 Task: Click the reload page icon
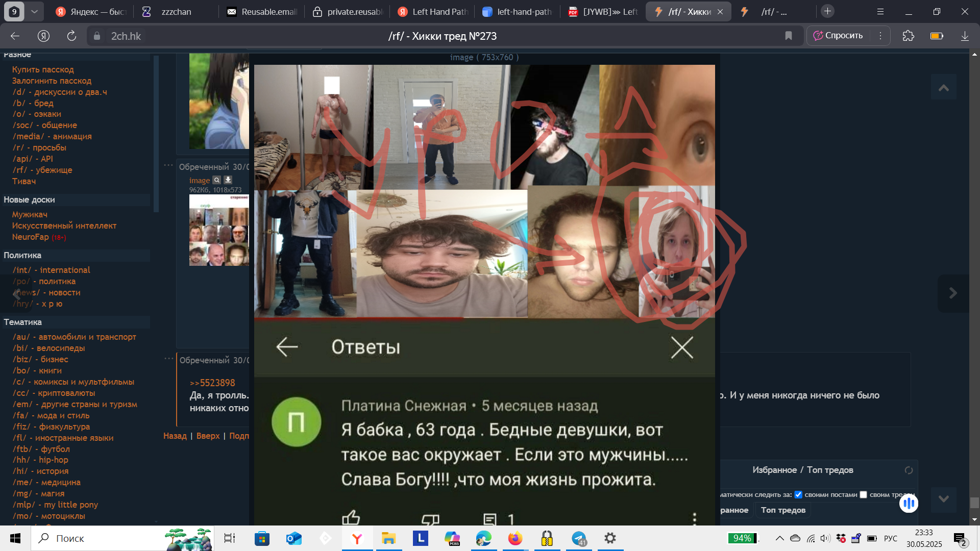coord(71,36)
